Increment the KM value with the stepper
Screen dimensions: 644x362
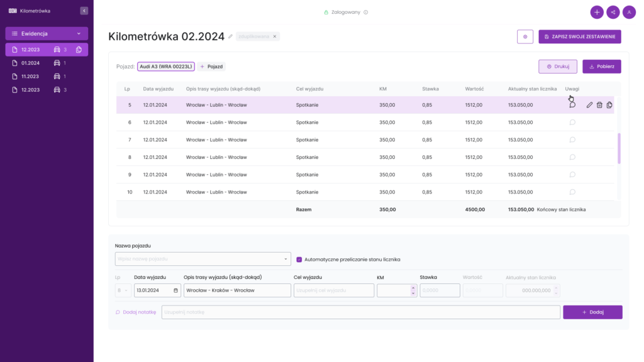click(413, 287)
